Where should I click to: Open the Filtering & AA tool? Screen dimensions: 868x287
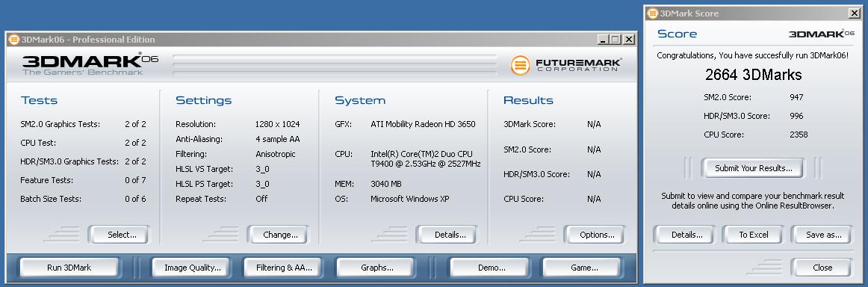(x=284, y=268)
